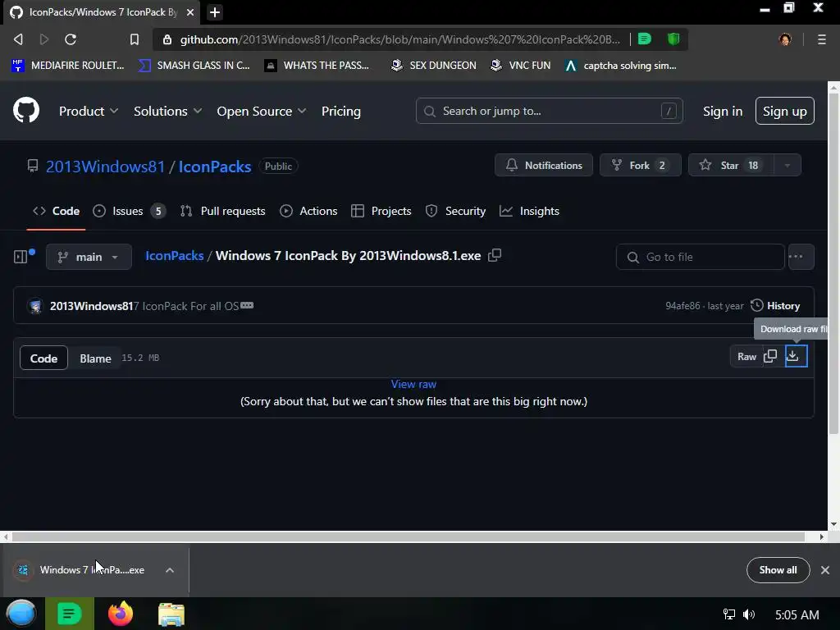Open SMASH GLASS IN C... bookmark

coord(194,66)
